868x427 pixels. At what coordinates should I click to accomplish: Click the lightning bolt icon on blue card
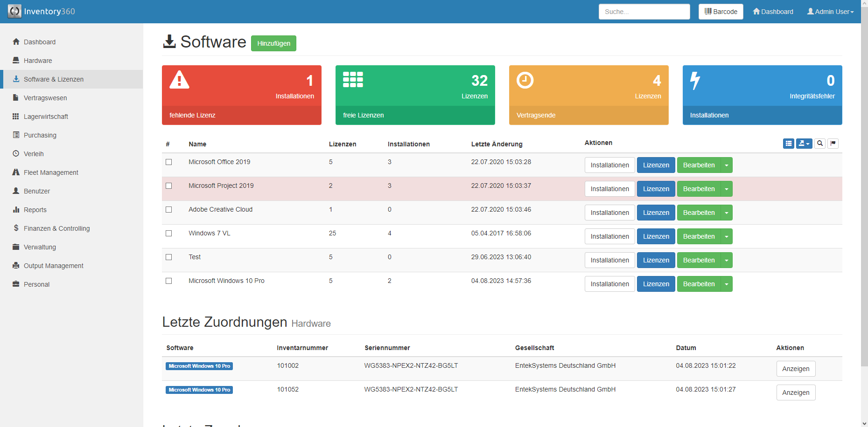[695, 80]
